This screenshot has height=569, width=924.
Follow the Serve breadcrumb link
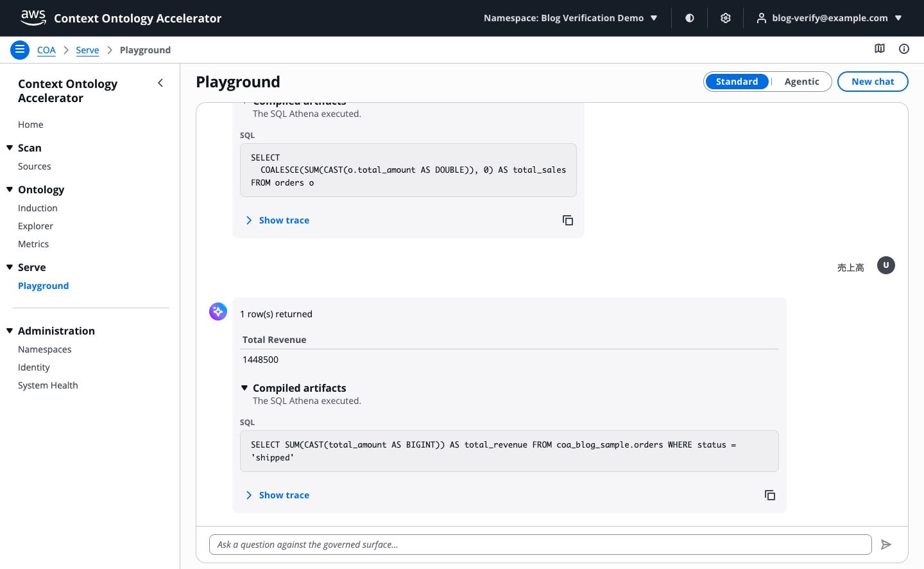tap(87, 50)
